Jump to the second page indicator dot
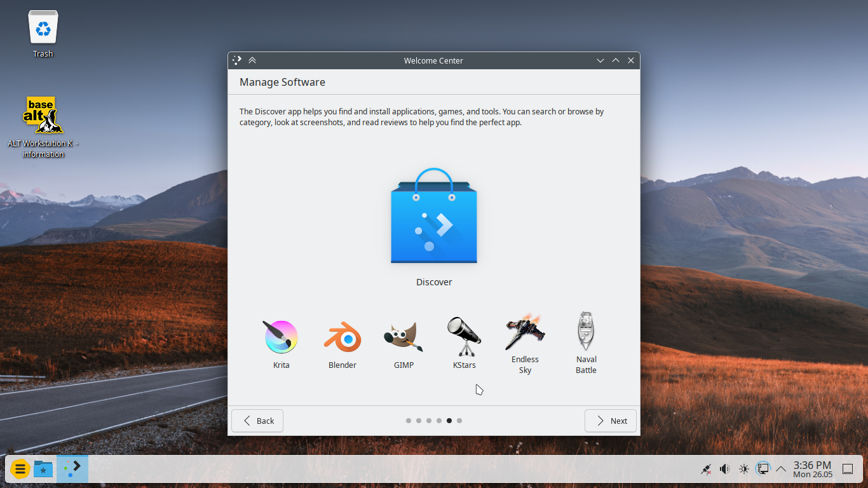This screenshot has height=488, width=868. 419,421
